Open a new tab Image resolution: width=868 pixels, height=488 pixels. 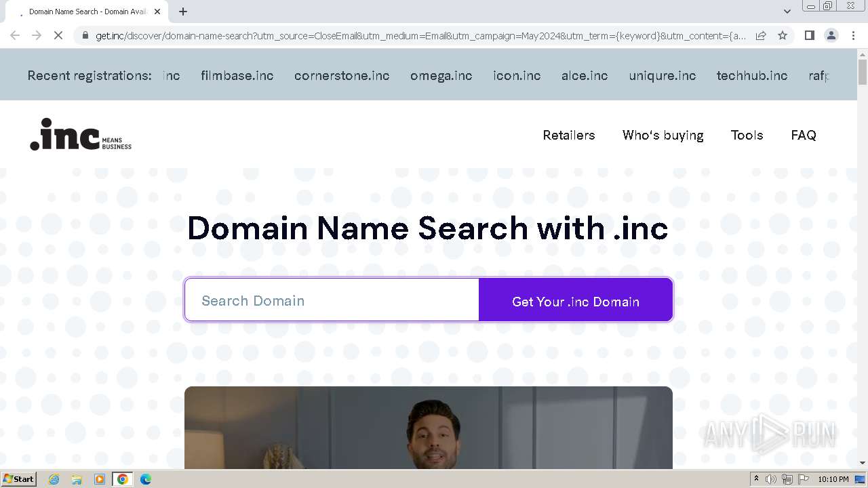[x=183, y=12]
